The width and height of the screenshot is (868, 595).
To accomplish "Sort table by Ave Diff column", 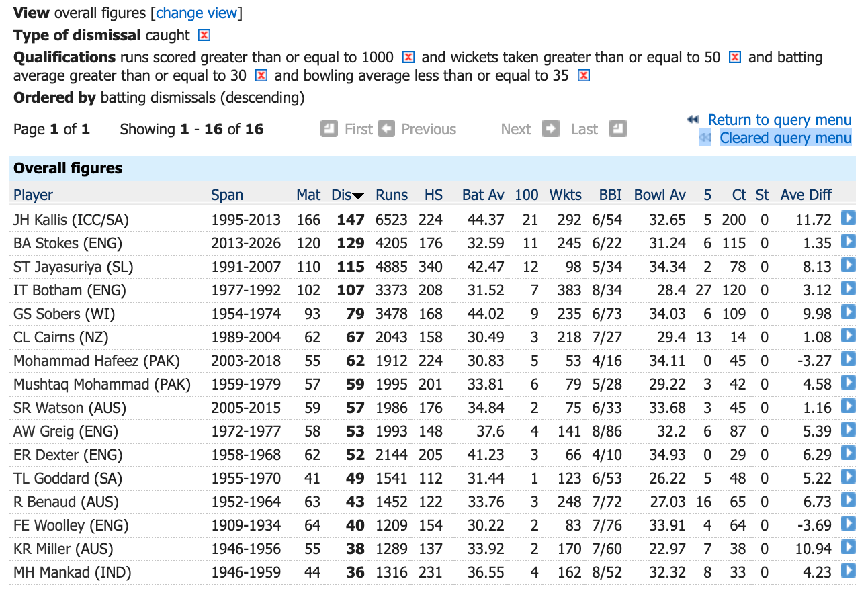I will [806, 195].
